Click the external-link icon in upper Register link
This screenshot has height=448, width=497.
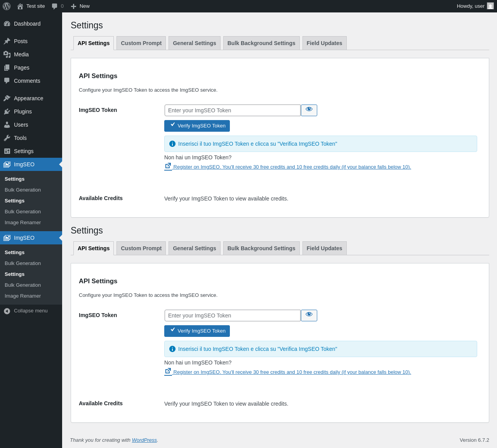tap(168, 166)
